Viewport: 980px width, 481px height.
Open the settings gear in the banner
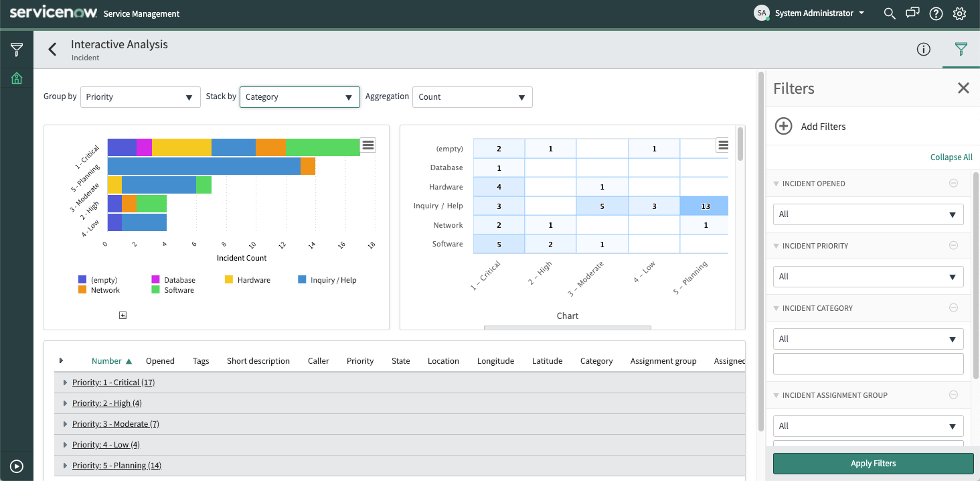pos(959,13)
